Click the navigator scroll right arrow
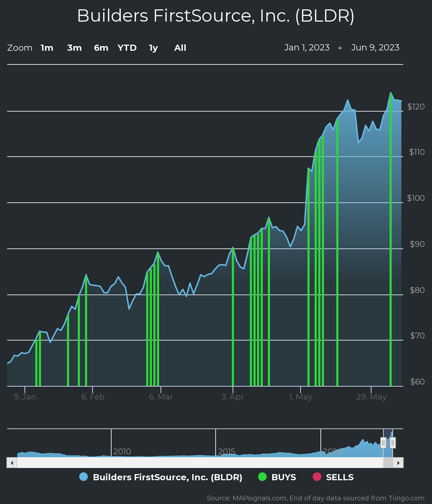 point(398,463)
